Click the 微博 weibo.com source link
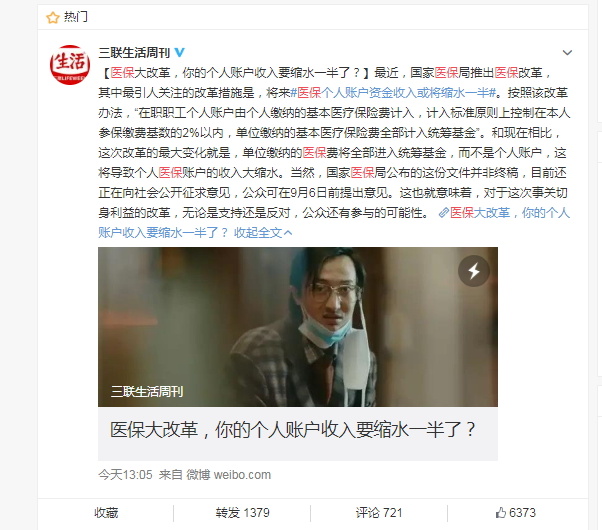This screenshot has height=530, width=602. (x=228, y=475)
